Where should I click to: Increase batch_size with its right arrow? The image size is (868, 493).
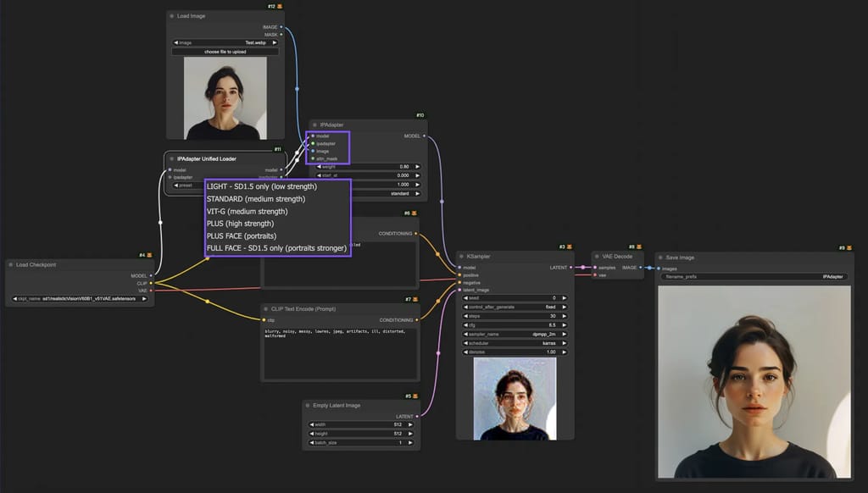point(410,443)
